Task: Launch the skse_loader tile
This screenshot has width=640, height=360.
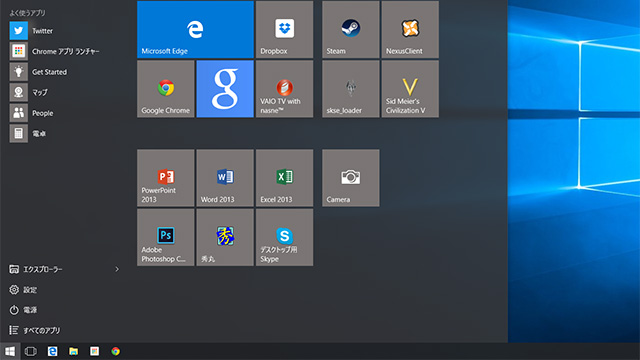Action: pos(351,89)
